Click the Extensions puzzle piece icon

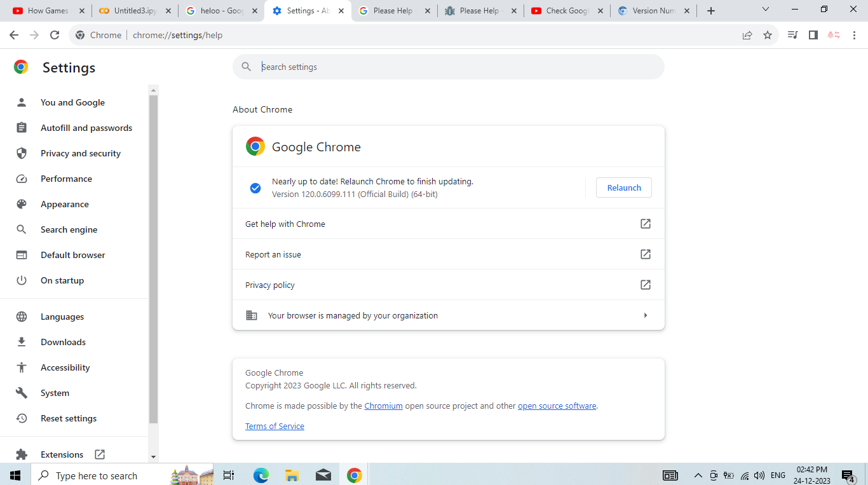[x=22, y=454]
